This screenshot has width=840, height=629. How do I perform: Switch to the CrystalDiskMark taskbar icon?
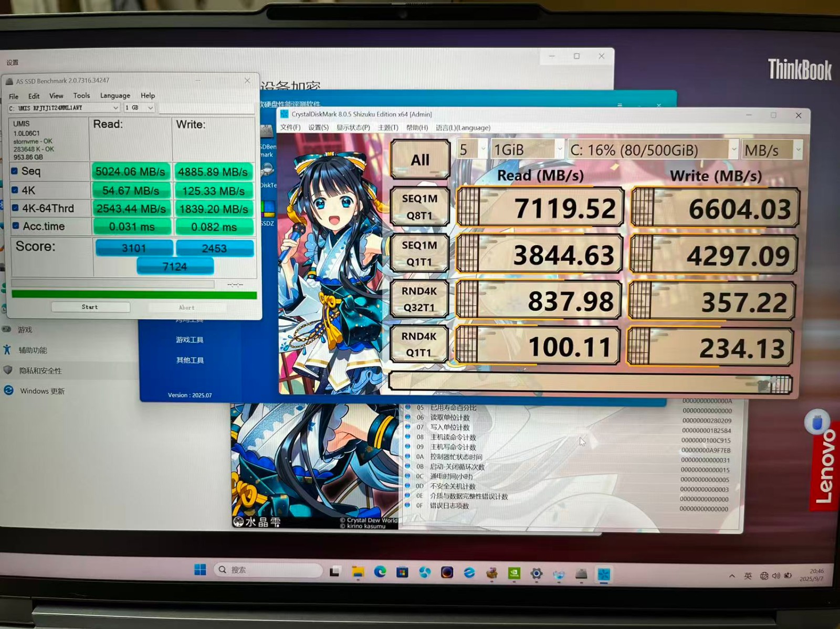coord(604,574)
